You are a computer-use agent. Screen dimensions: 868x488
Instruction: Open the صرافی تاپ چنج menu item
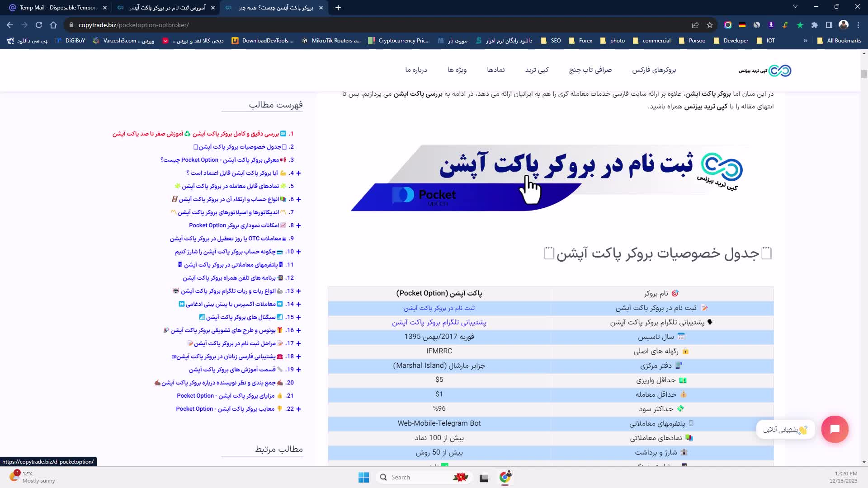(x=590, y=70)
